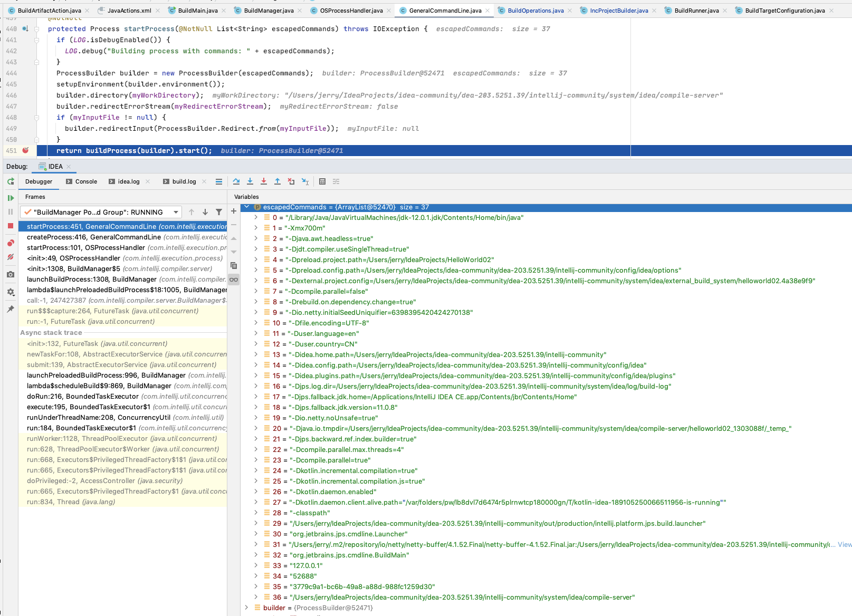
Task: Take a thread dump with the camera icon
Action: (10, 274)
